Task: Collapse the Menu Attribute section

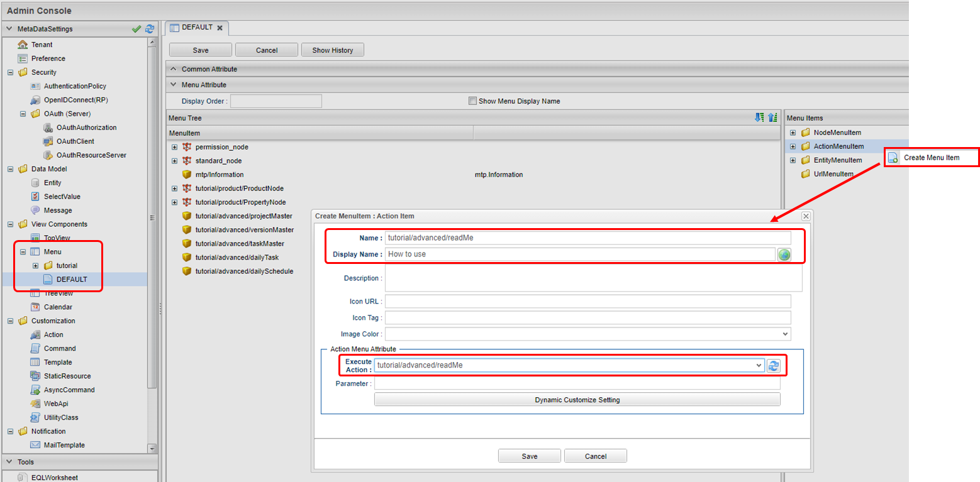Action: pos(174,85)
